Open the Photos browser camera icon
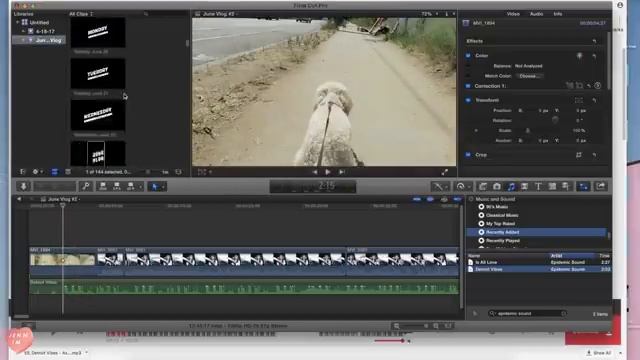 (x=497, y=187)
